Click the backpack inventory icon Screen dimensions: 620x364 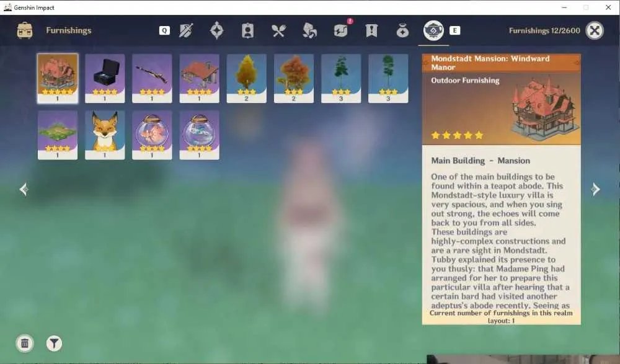[25, 30]
